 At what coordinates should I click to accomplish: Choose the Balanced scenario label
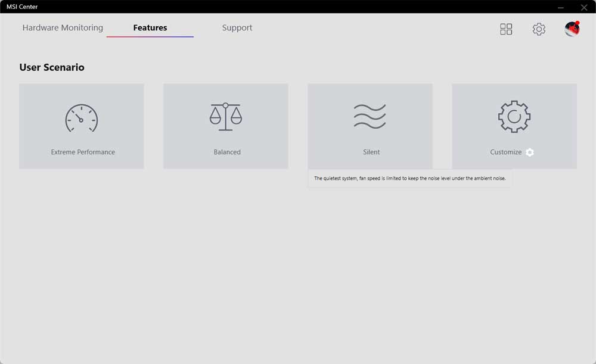click(x=227, y=152)
